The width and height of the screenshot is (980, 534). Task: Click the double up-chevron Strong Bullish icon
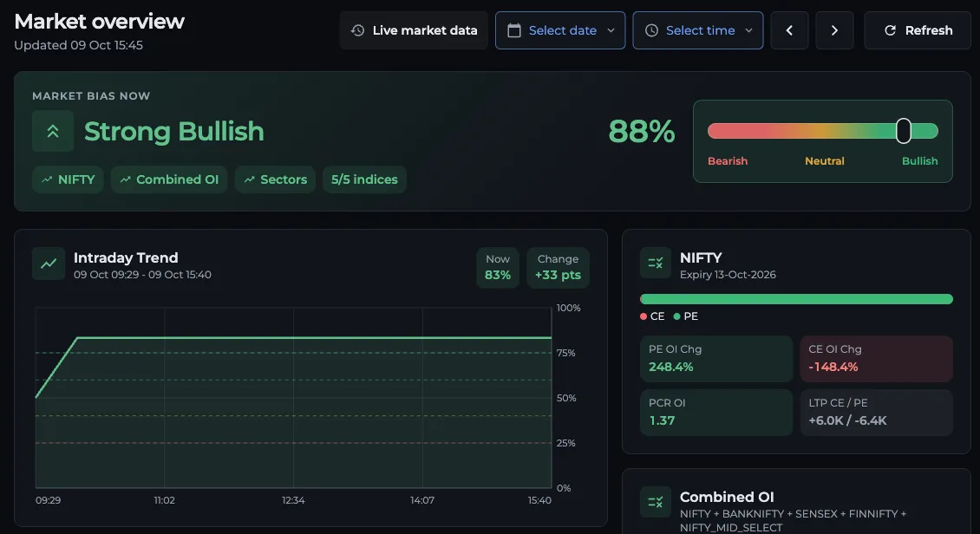coord(53,131)
